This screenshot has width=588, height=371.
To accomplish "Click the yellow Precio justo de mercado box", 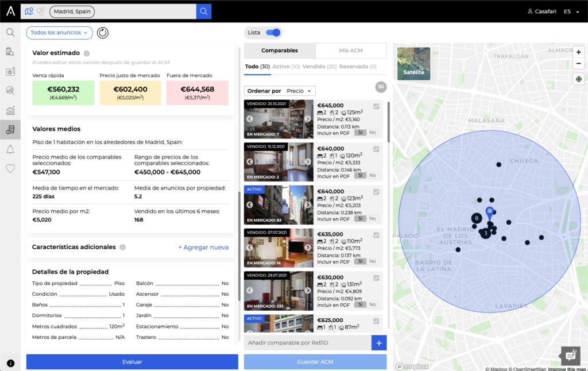I will coord(130,92).
